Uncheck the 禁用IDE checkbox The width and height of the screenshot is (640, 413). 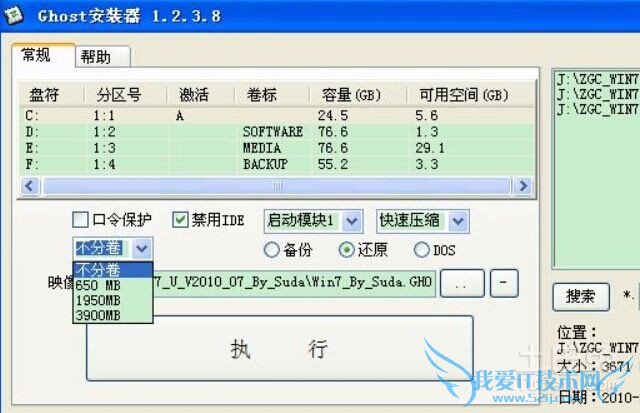(180, 220)
